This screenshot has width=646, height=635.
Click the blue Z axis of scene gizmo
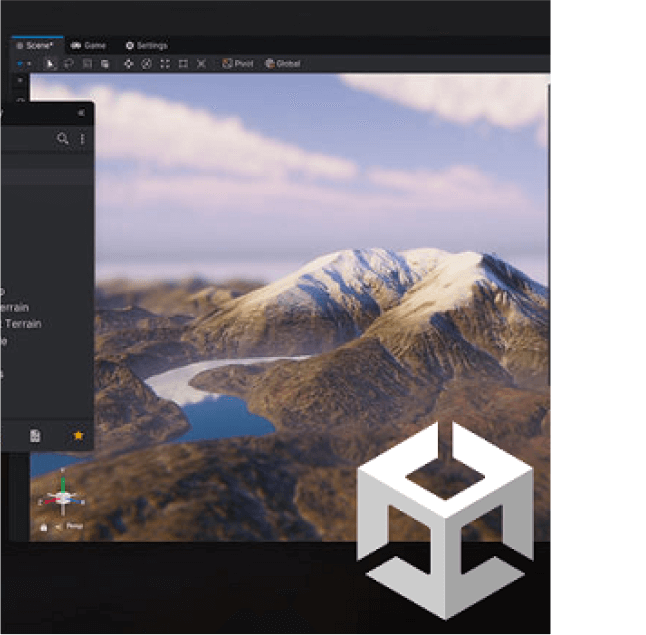coord(77,501)
